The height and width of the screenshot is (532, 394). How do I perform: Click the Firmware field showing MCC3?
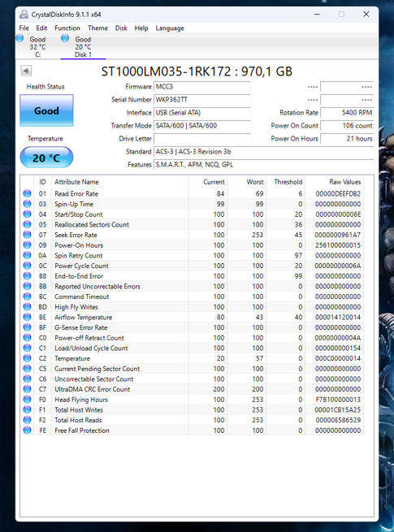(202, 87)
